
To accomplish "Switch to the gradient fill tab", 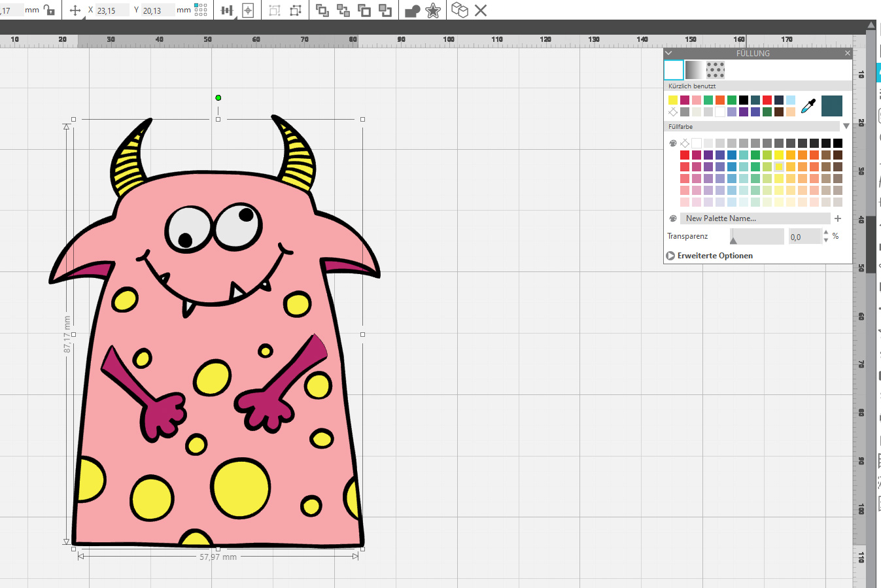I will click(695, 70).
